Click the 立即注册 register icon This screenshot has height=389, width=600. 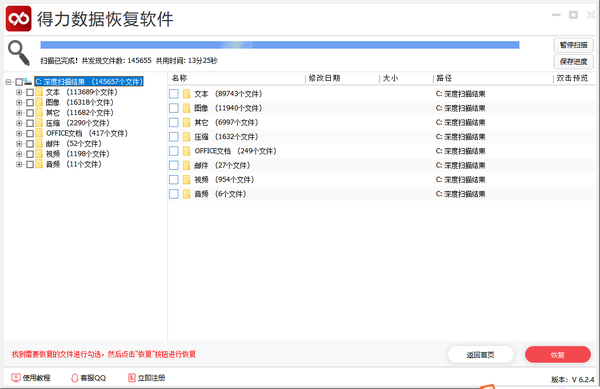132,378
